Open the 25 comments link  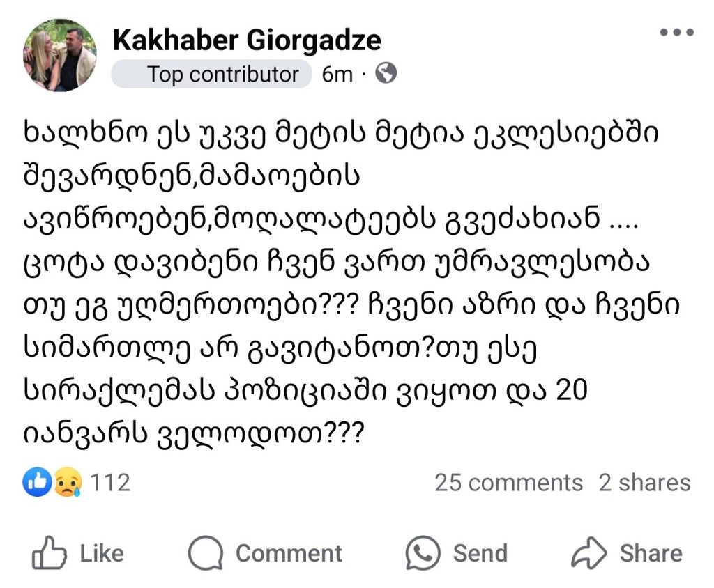[x=508, y=483]
